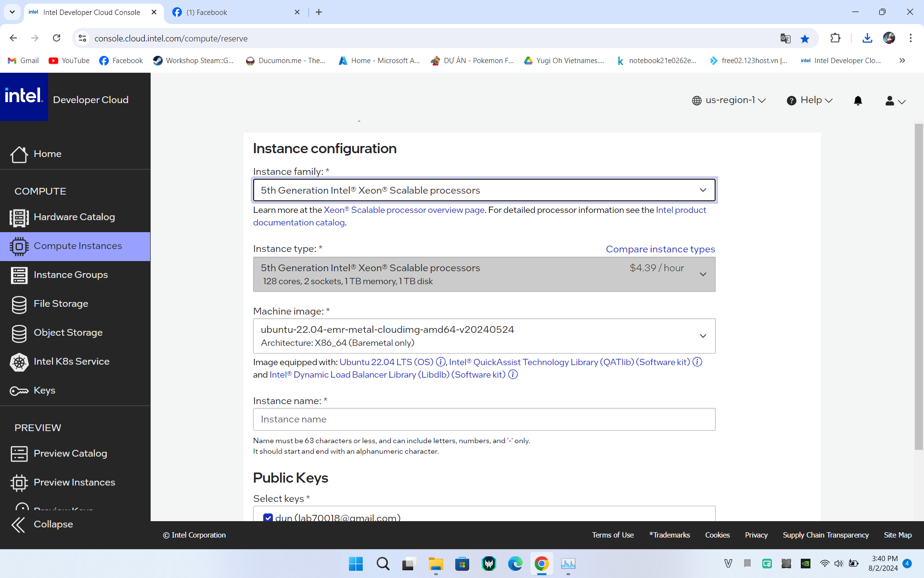The height and width of the screenshot is (578, 924).
Task: Open Microsoft Store from taskbar
Action: [x=462, y=564]
